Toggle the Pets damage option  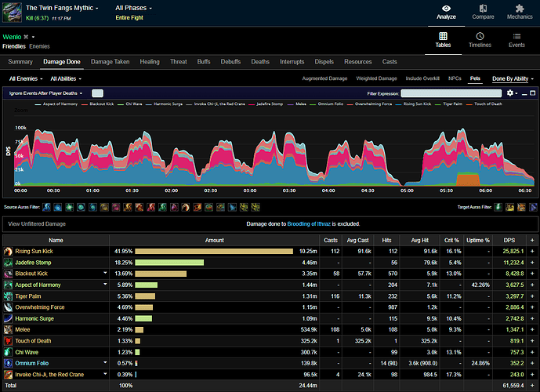475,78
